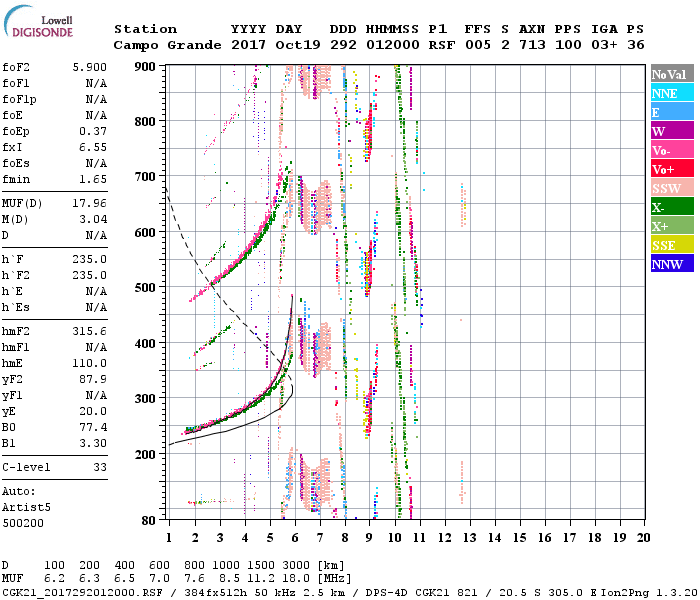Viewport: 700px width, 600px height.
Task: Select the NNE cyan legend swatch
Action: pyautogui.click(x=672, y=92)
